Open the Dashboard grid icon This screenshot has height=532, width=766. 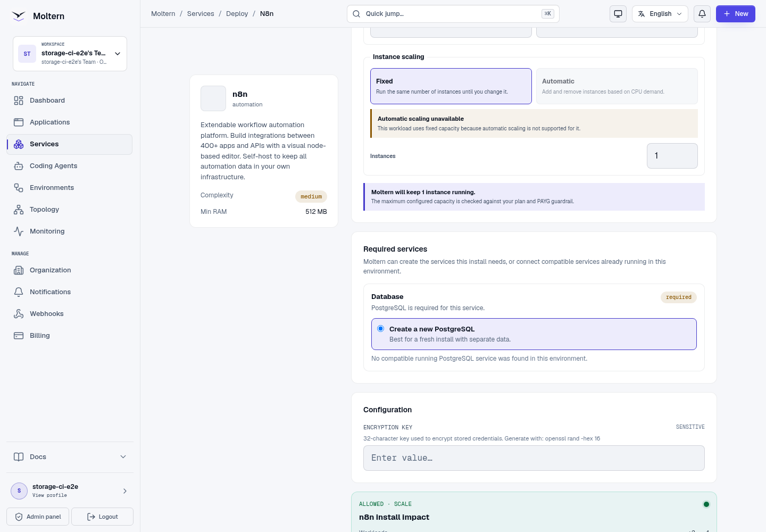(19, 101)
